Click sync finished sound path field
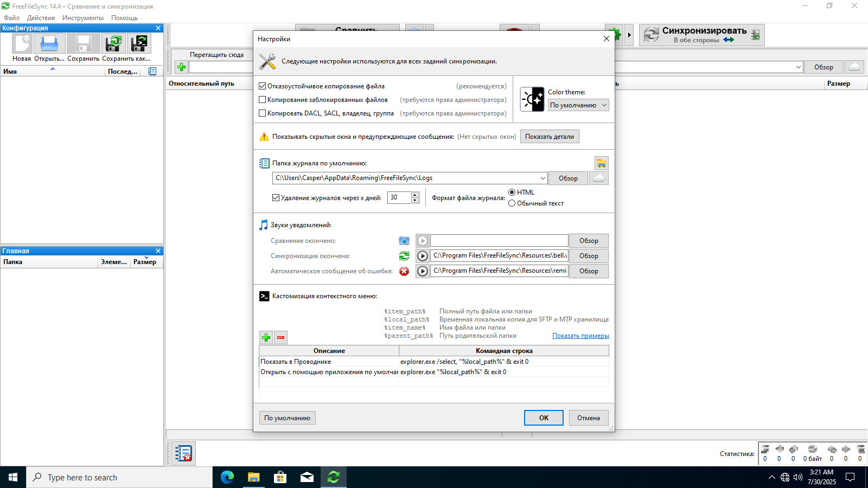This screenshot has width=868, height=488. point(499,256)
